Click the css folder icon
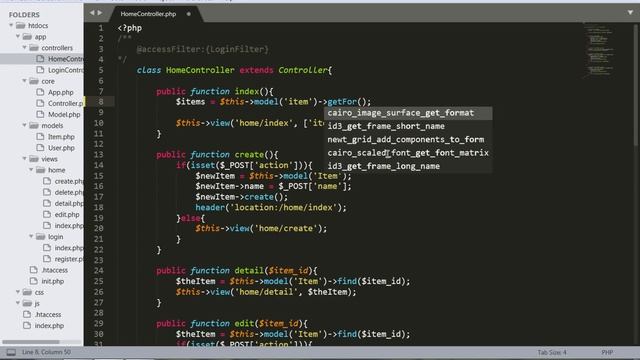Image resolution: width=640 pixels, height=360 pixels. click(27, 292)
